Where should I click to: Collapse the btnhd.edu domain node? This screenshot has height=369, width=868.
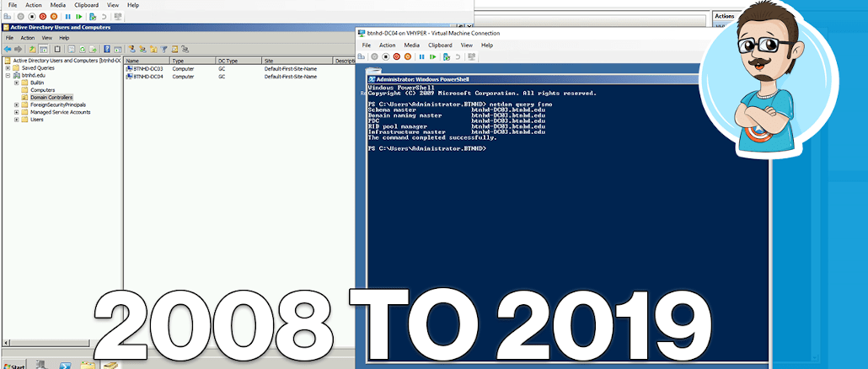tap(8, 75)
